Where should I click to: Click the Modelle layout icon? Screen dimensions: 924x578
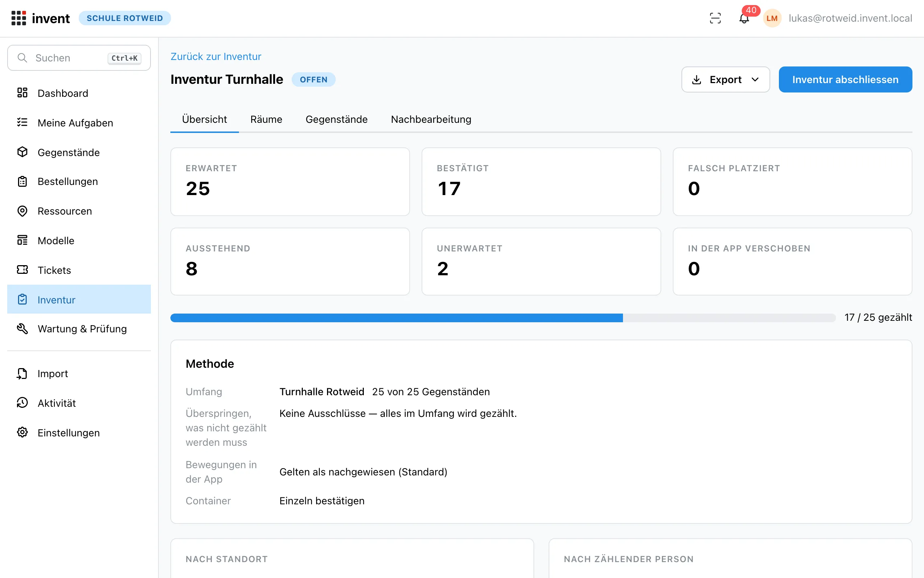click(x=22, y=240)
